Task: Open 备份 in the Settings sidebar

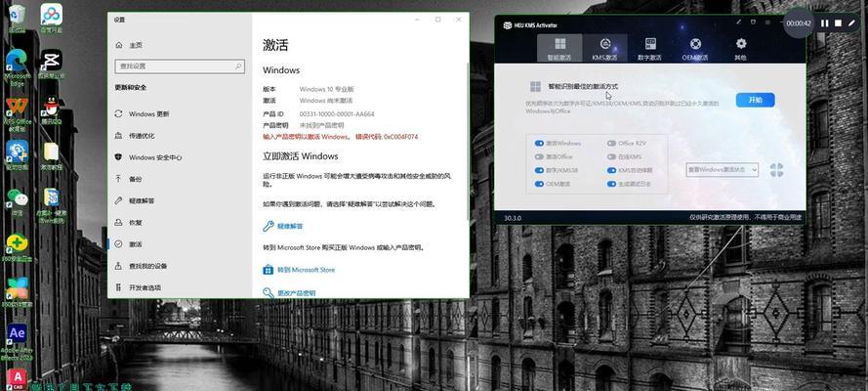Action: coord(180,179)
